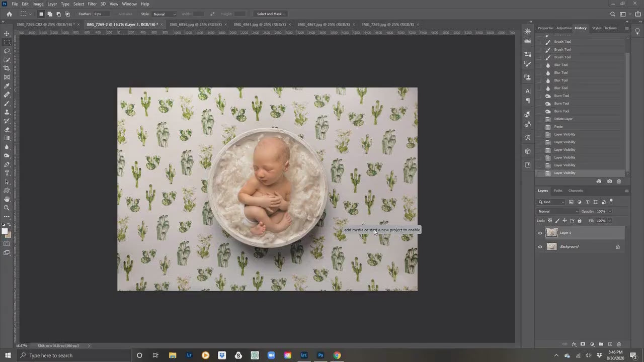This screenshot has width=644, height=362.
Task: Select the Zoom tool
Action: pos(7,207)
